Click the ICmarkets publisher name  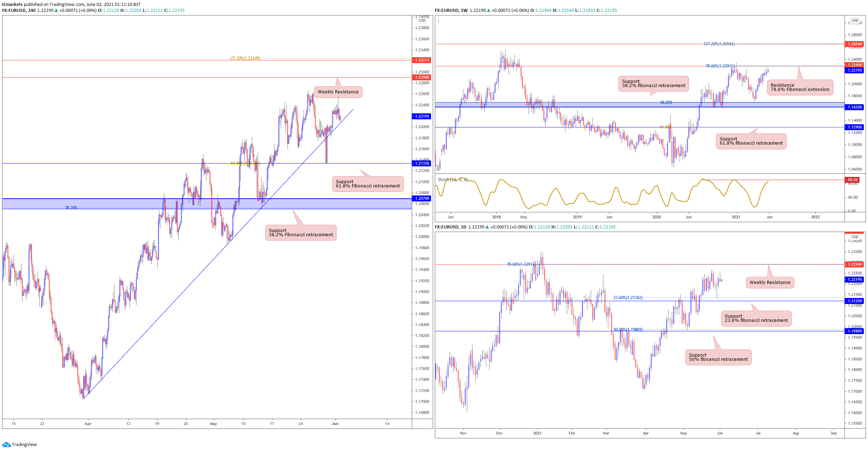click(x=12, y=5)
